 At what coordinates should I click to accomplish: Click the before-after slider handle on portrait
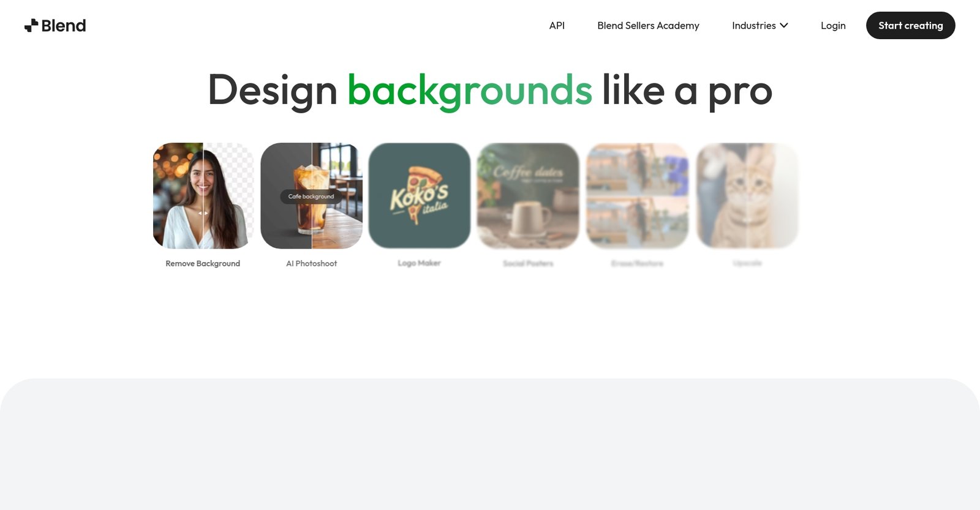tap(203, 213)
